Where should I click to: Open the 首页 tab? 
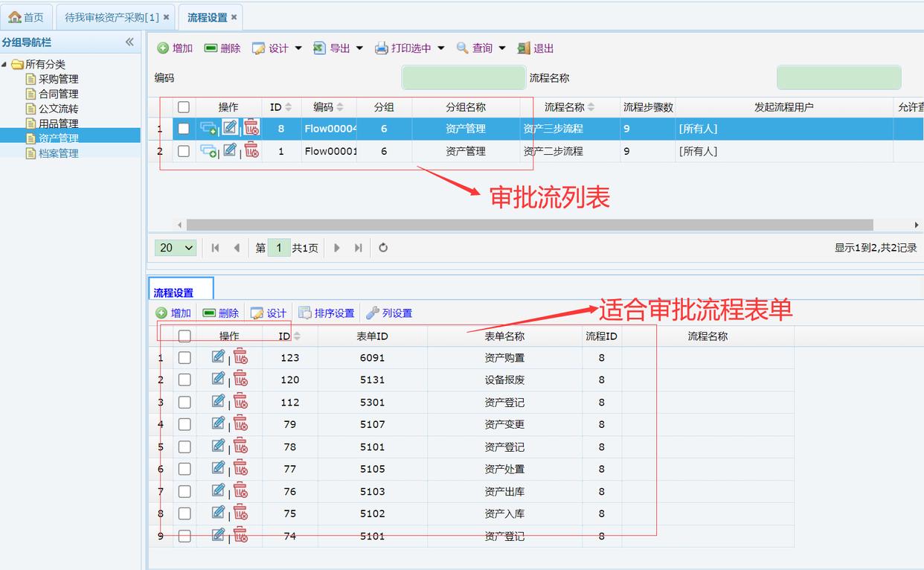click(26, 17)
